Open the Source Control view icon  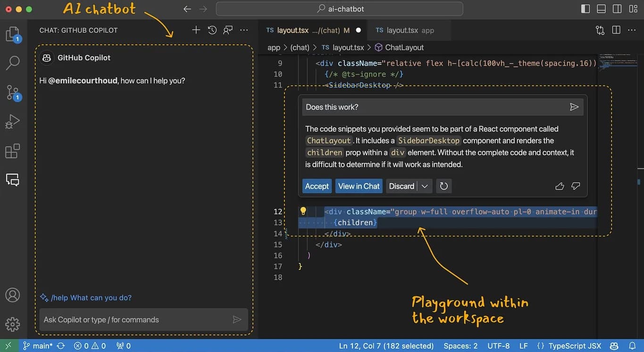click(13, 92)
